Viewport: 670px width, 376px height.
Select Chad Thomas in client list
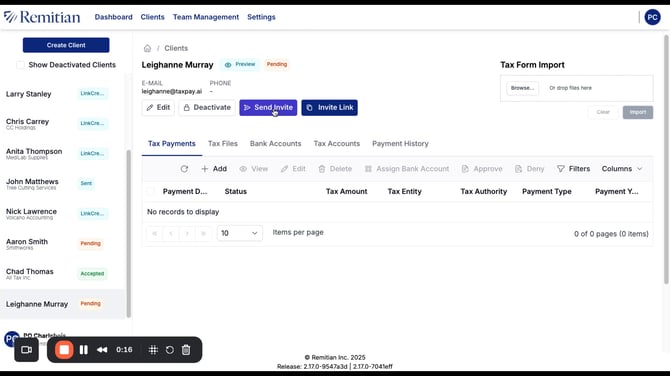click(x=63, y=274)
